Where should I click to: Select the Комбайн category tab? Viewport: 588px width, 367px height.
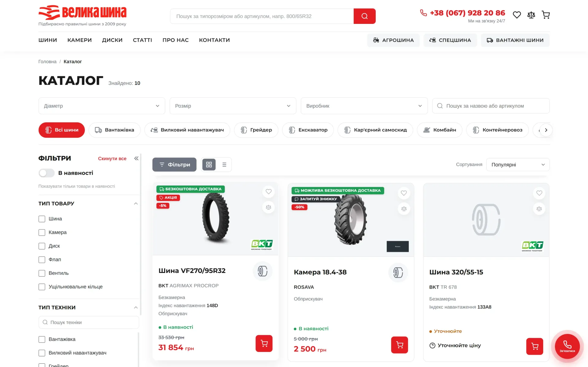(x=439, y=130)
